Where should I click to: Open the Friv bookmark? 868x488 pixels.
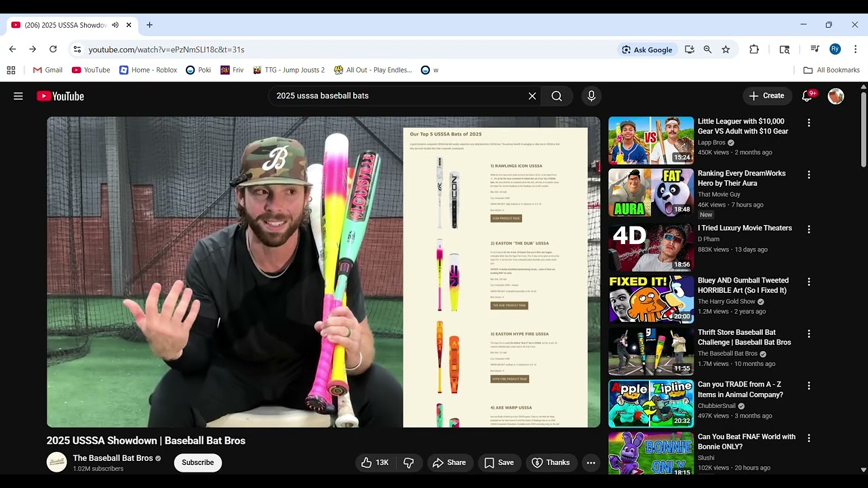(x=232, y=70)
